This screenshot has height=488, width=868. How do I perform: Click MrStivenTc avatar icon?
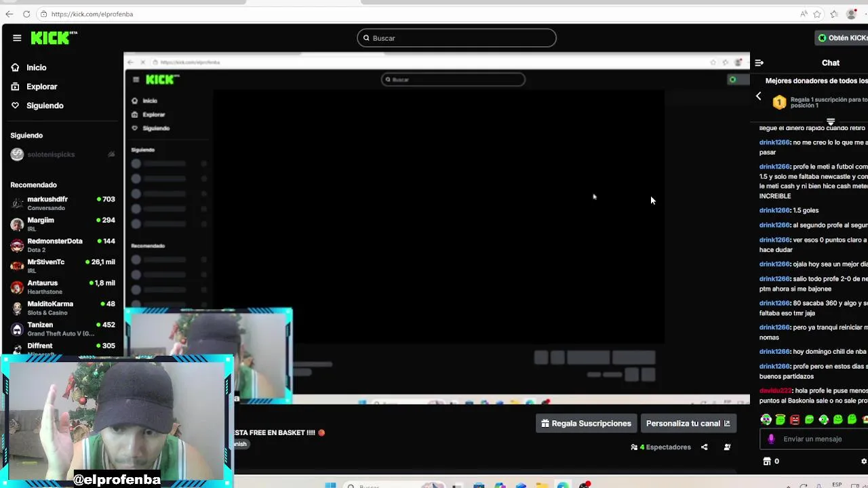pyautogui.click(x=17, y=266)
